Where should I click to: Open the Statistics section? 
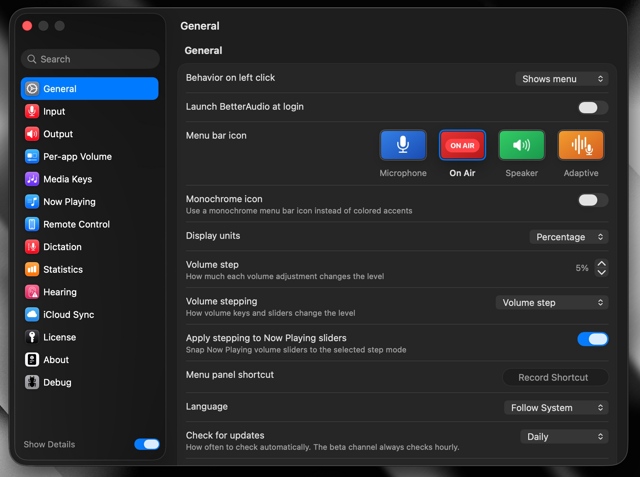[x=89, y=269]
